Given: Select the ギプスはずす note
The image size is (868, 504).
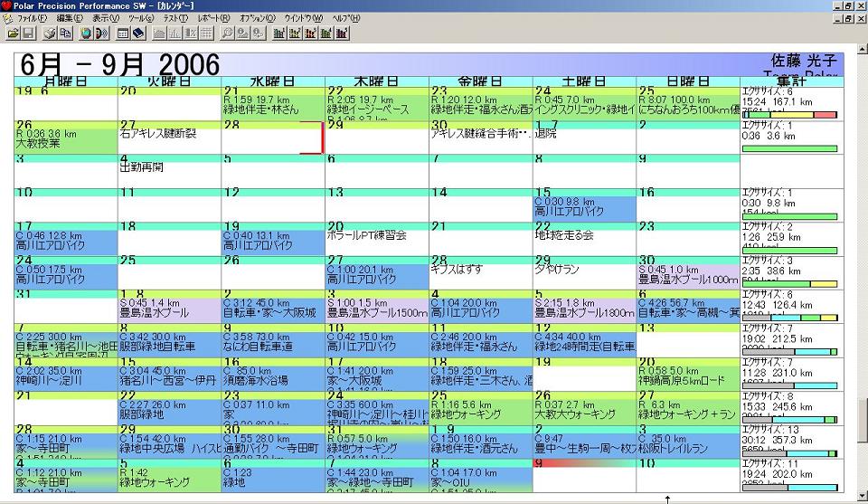Looking at the screenshot, I should (x=457, y=269).
